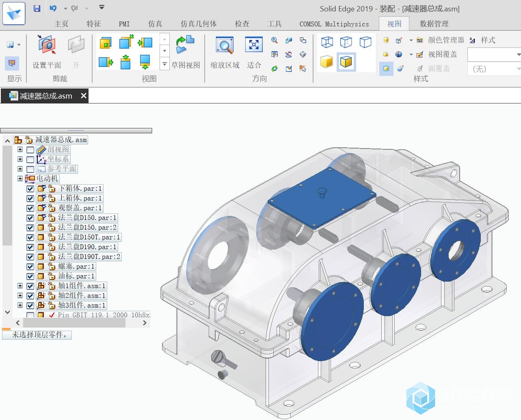Image resolution: width=521 pixels, height=420 pixels.
Task: Switch to the 特征 (Features) ribbon tab
Action: click(94, 24)
